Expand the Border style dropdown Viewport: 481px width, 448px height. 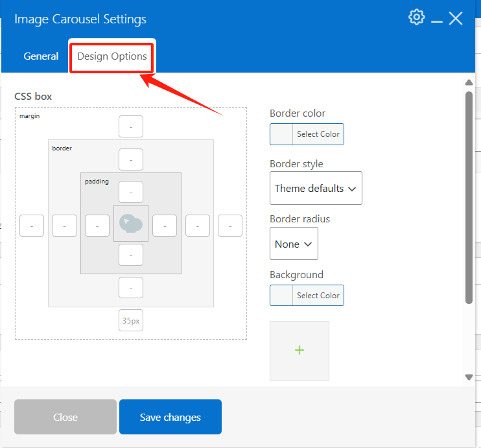coord(316,188)
